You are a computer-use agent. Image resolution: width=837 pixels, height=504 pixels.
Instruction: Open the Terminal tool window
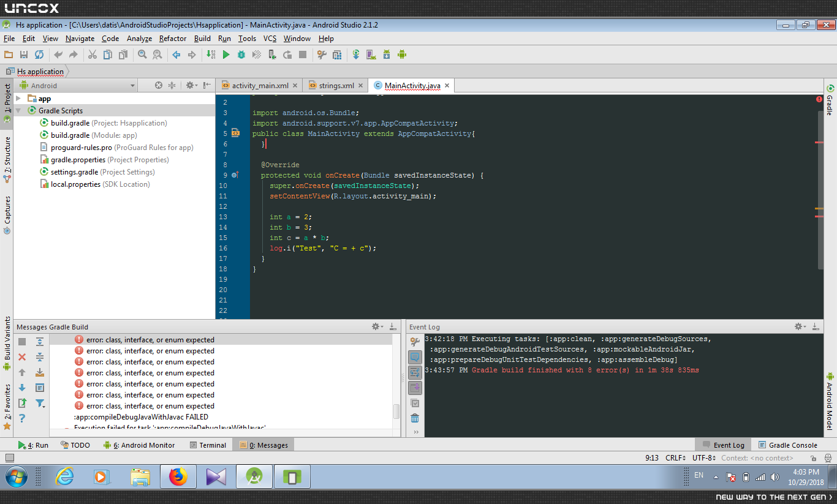pyautogui.click(x=208, y=445)
